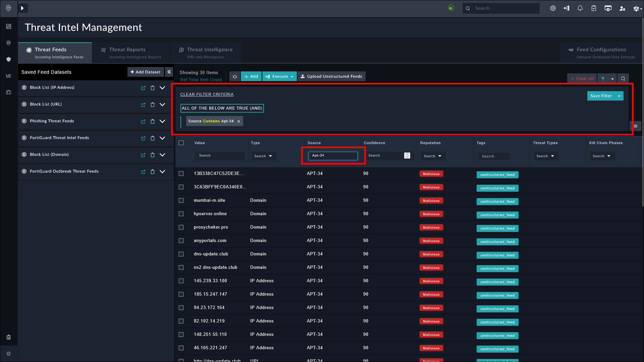644x362 pixels.
Task: Click the Confidence column stepper control
Action: 407,156
